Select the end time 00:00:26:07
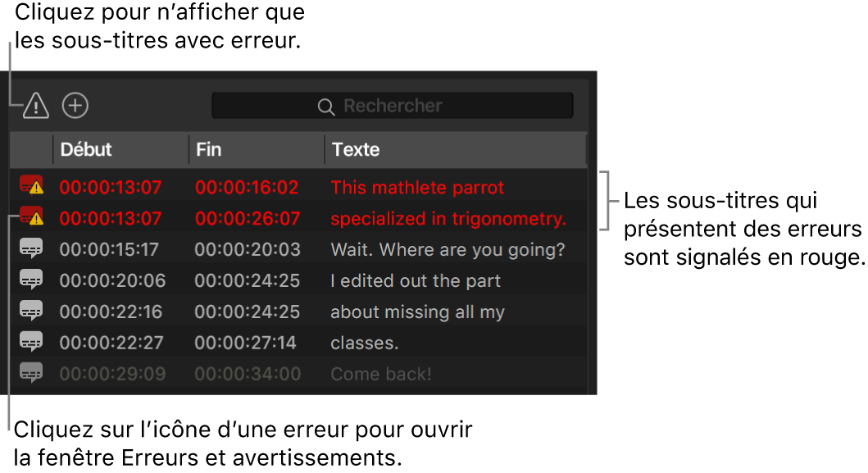Image resolution: width=868 pixels, height=473 pixels. [247, 218]
